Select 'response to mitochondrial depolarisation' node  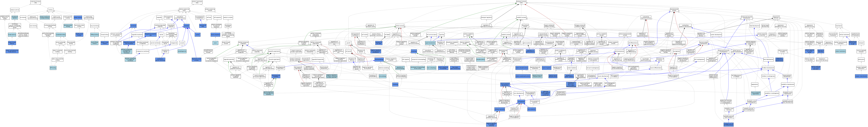(779, 59)
